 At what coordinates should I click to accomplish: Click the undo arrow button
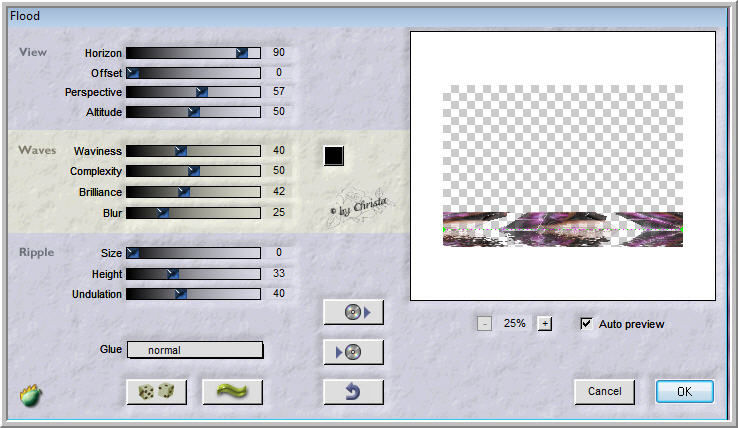353,392
